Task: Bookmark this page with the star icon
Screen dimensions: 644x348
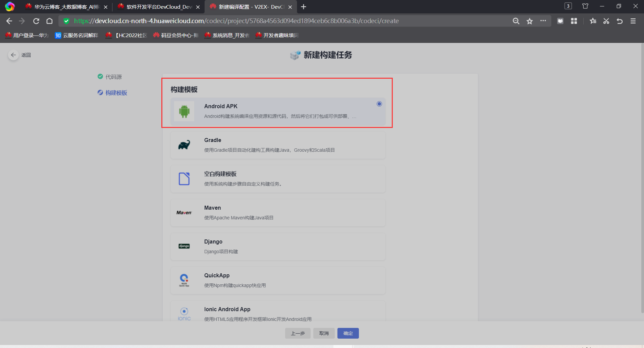Action: 530,21
